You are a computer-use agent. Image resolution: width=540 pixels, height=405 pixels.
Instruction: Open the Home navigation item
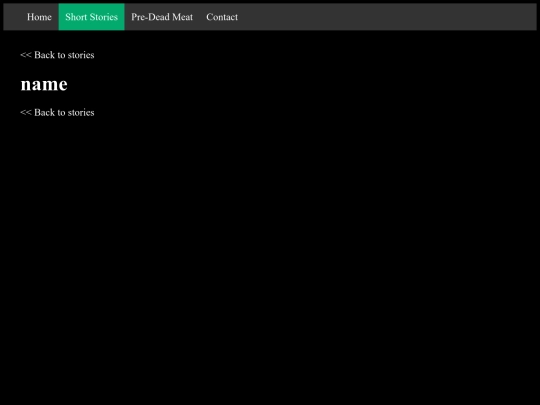39,17
